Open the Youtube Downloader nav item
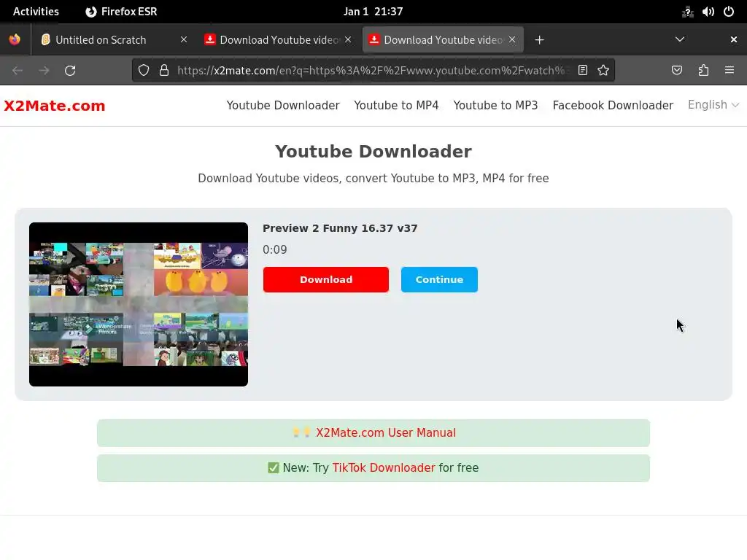 (x=283, y=105)
